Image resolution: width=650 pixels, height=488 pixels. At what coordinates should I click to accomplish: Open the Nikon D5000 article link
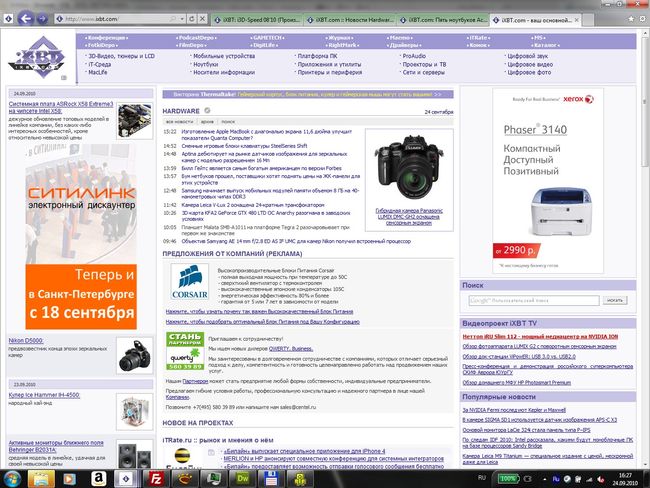[x=26, y=341]
